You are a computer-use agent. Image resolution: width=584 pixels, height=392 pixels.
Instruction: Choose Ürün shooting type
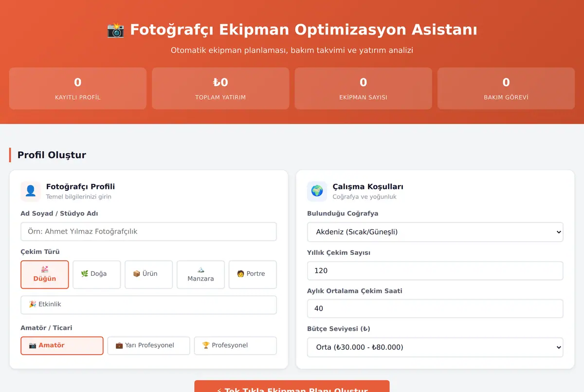point(148,274)
